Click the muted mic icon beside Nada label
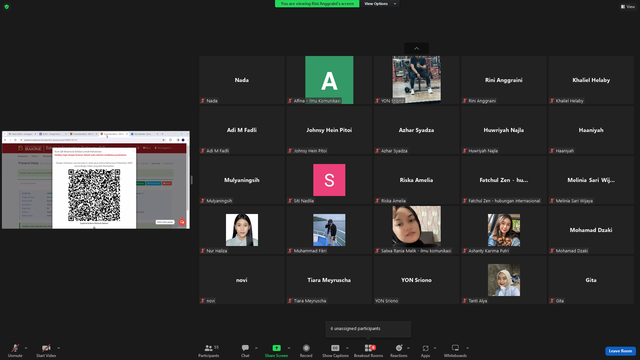The image size is (640, 360). coord(203,101)
